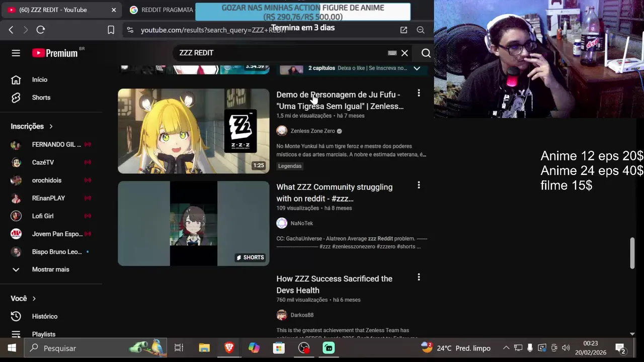The height and width of the screenshot is (362, 644).
Task: Open Copilot from the taskbar
Action: pos(254,348)
